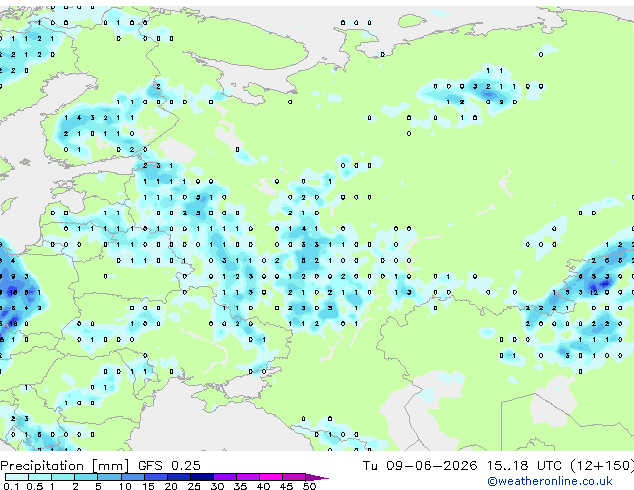Select purple legend swatch between 30 and 35
The height and width of the screenshot is (490, 634).
(x=224, y=477)
